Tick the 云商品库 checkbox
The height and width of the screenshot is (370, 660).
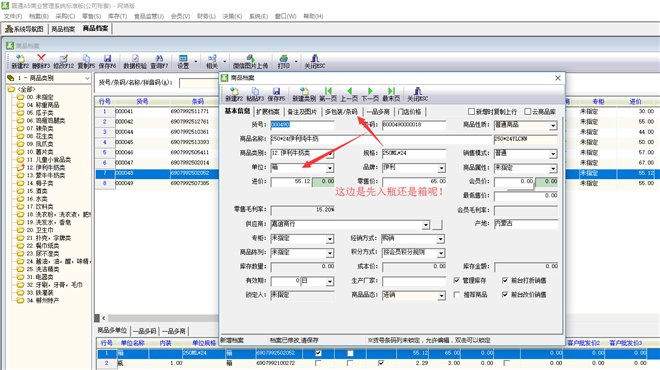[x=527, y=112]
